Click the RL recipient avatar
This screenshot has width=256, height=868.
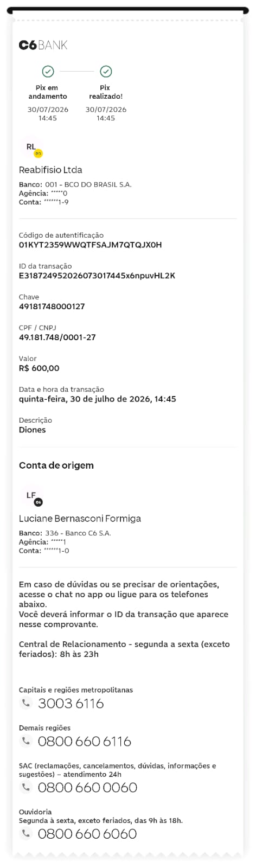pos(32,148)
